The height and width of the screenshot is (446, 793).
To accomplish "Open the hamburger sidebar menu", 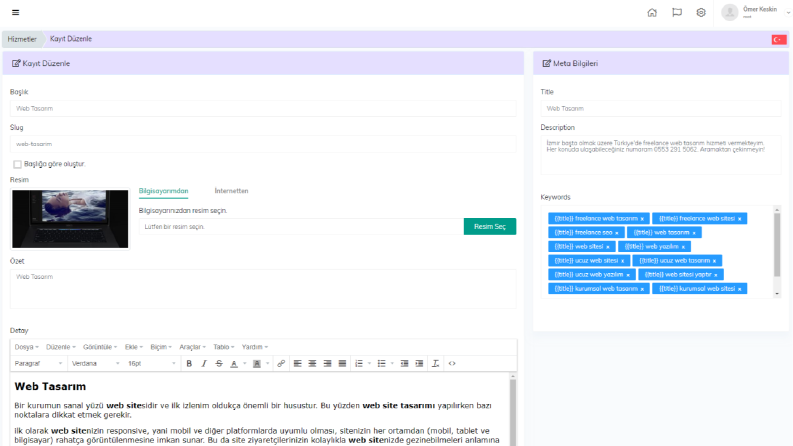I will point(16,13).
